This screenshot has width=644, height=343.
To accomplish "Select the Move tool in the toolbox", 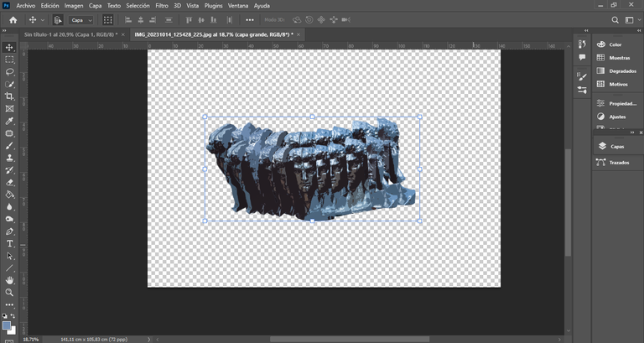I will 9,47.
